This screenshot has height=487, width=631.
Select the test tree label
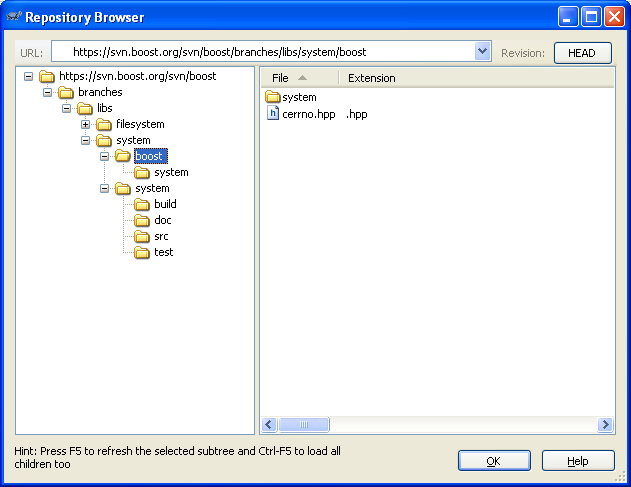tap(163, 252)
